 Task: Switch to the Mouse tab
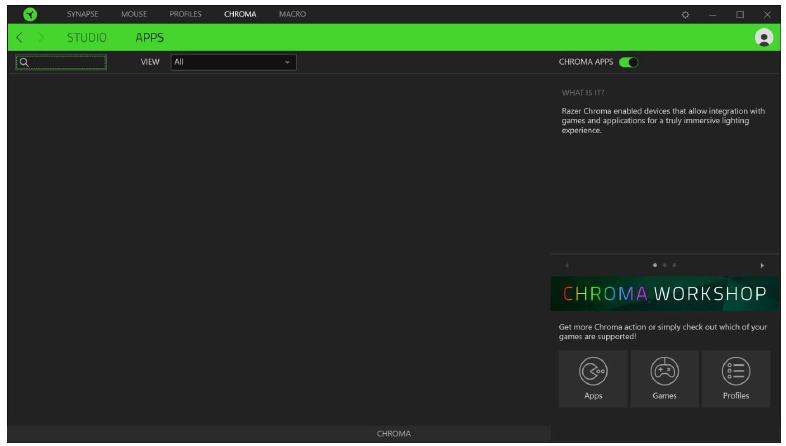pyautogui.click(x=134, y=14)
